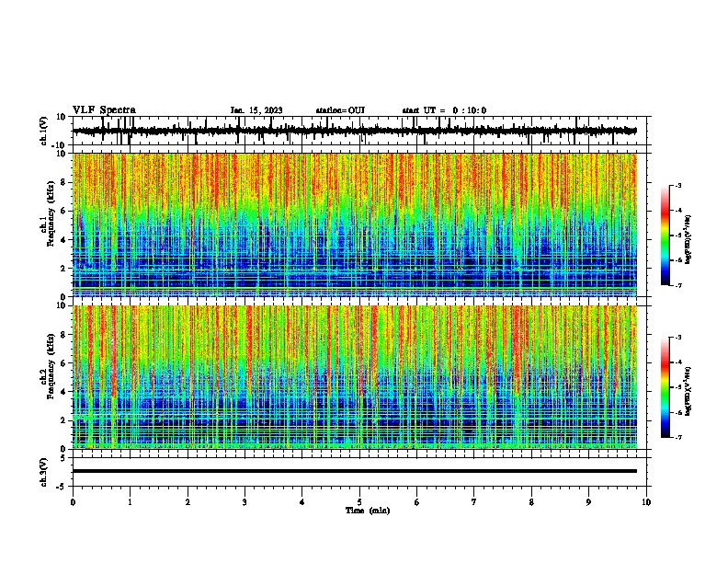Click the "VLF Spectra" plot title
This screenshot has height=563, width=728.
coord(104,109)
